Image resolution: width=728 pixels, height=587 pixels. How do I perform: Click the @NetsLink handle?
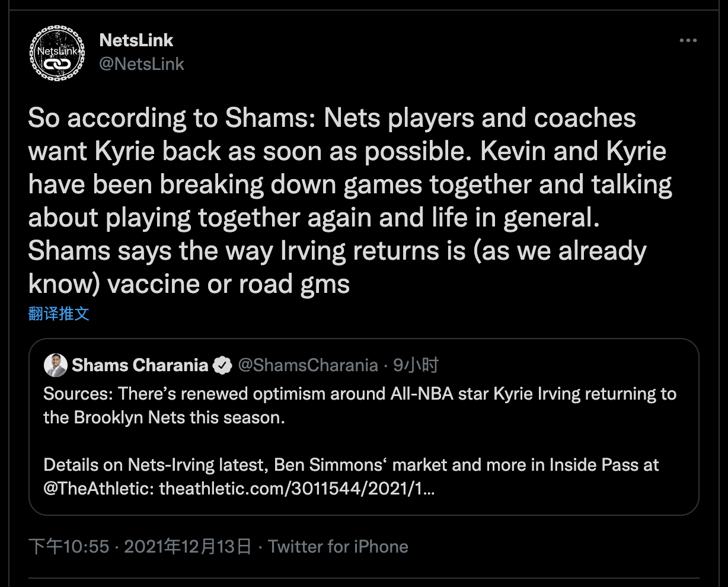[x=142, y=64]
